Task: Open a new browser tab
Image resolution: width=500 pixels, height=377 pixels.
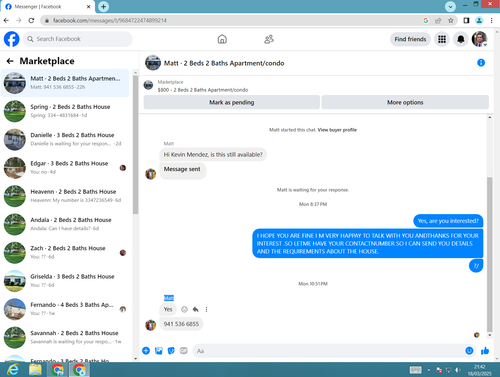Action: (x=103, y=7)
